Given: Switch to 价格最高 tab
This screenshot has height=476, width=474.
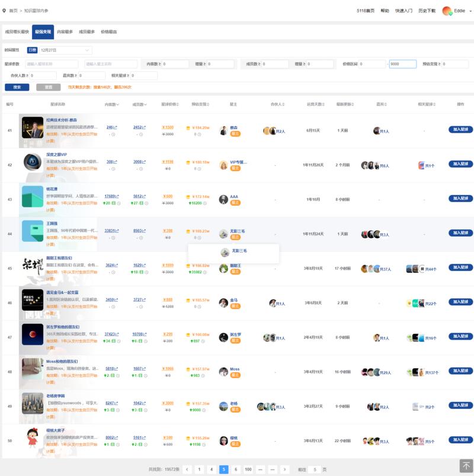Looking at the screenshot, I should tap(109, 31).
